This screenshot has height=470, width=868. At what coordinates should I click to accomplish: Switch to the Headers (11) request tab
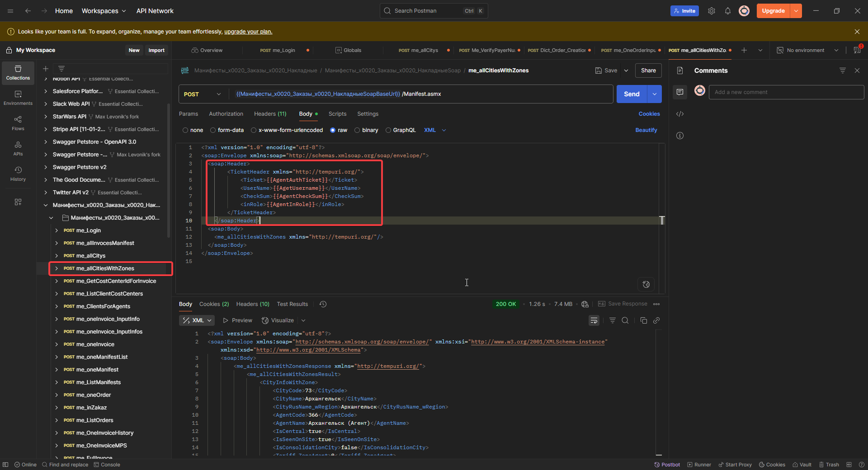(x=270, y=114)
